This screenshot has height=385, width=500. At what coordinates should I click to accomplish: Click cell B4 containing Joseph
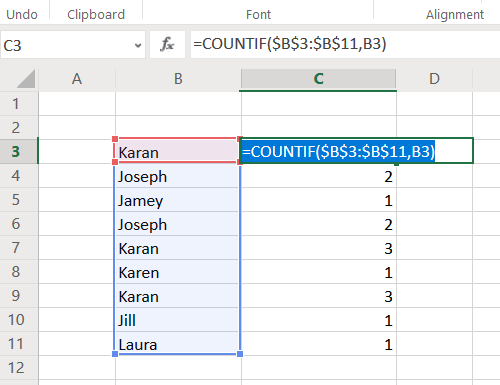[178, 176]
